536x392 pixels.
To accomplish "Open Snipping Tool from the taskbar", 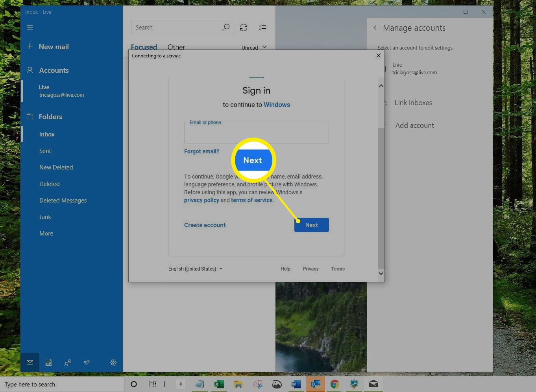I will click(258, 384).
